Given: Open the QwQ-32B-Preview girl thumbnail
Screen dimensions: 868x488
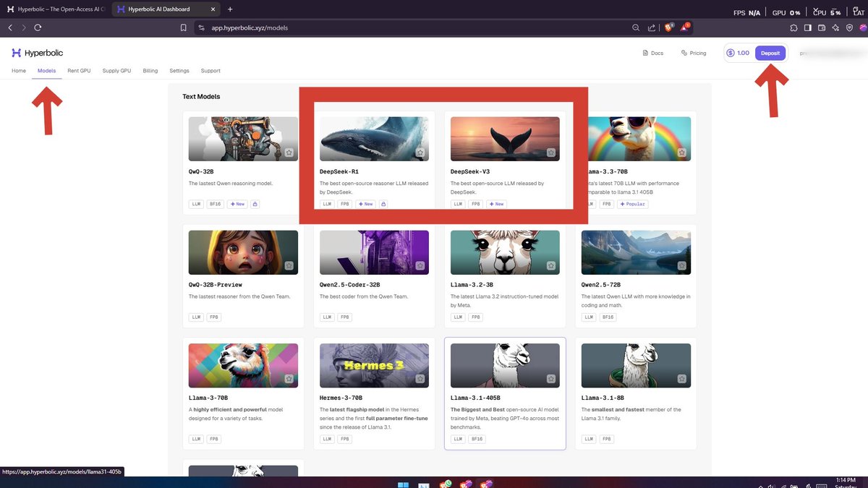Looking at the screenshot, I should tap(243, 252).
